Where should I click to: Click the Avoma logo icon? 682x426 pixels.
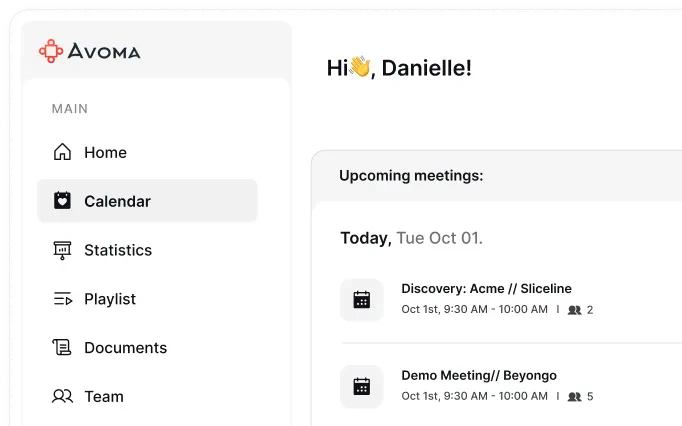click(51, 51)
